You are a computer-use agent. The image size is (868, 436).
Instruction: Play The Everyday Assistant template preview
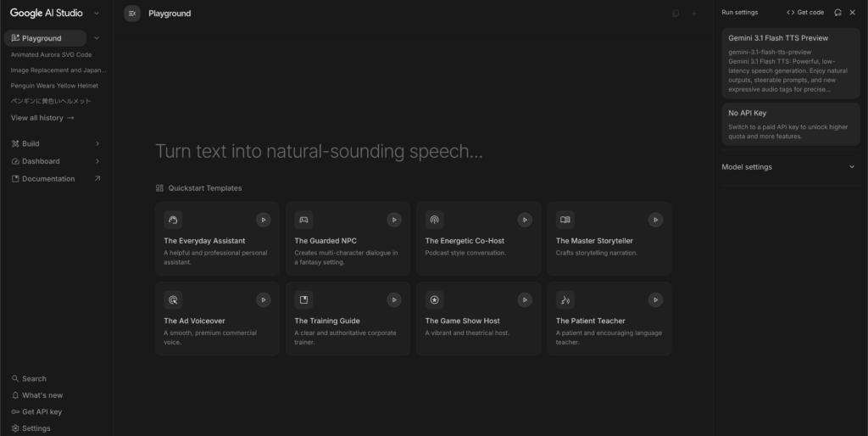coord(264,220)
